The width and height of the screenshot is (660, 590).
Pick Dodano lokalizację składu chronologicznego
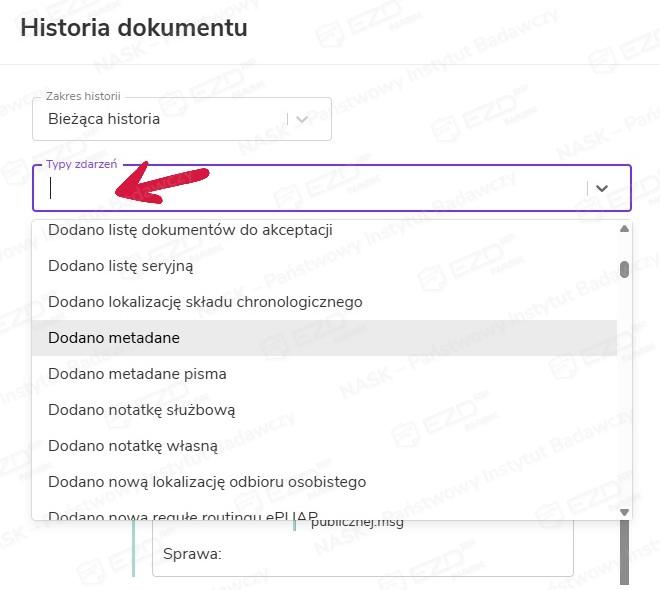(x=205, y=302)
